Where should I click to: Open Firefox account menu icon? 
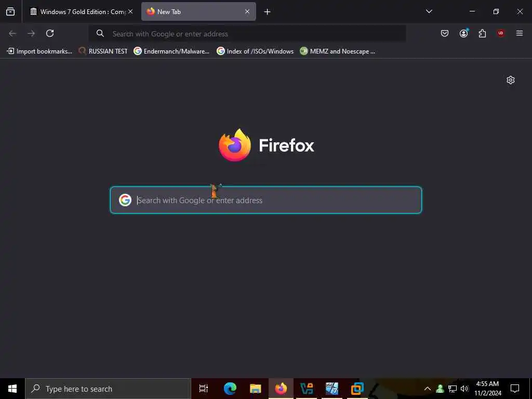pos(463,33)
